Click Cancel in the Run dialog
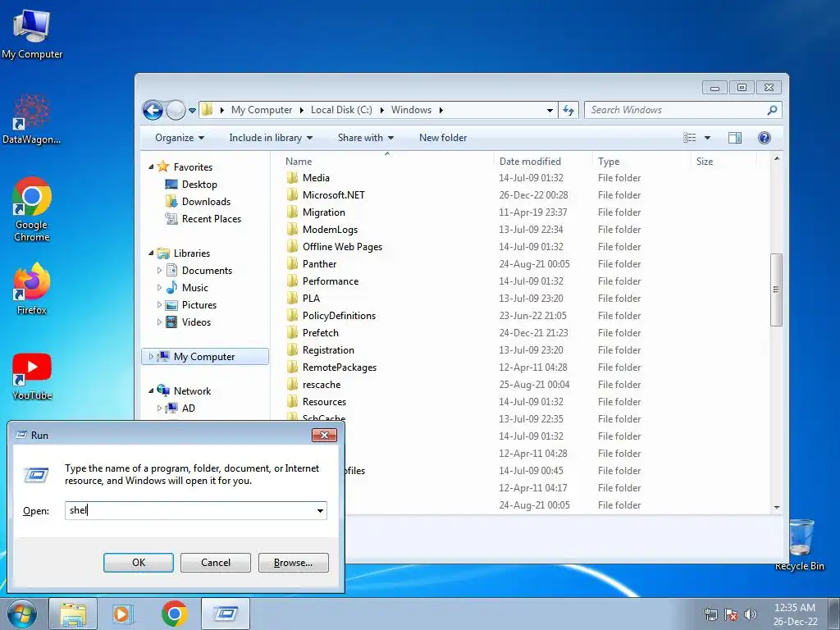The image size is (840, 630). 216,563
